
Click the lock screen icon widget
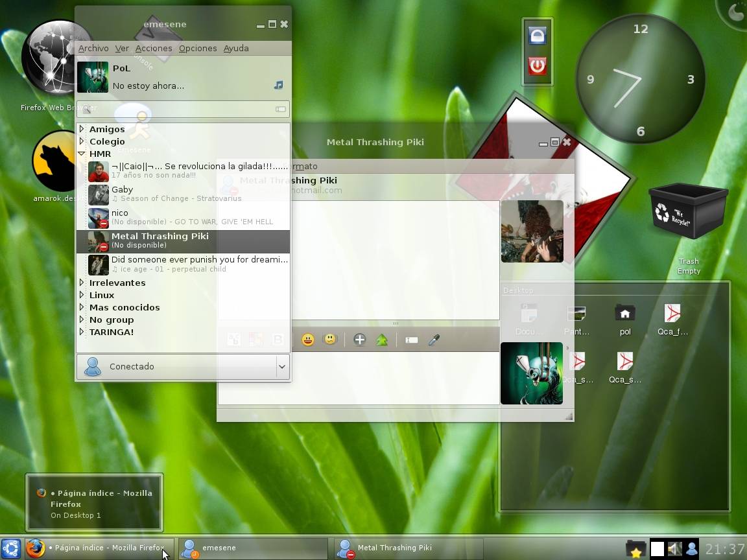click(x=538, y=36)
